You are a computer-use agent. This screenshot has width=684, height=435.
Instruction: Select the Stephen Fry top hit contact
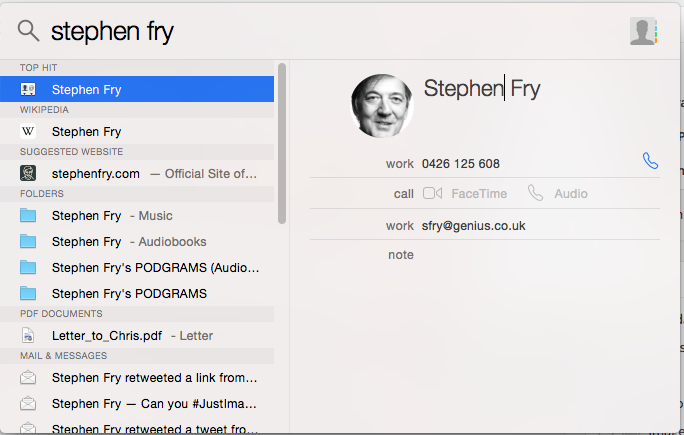coord(137,89)
